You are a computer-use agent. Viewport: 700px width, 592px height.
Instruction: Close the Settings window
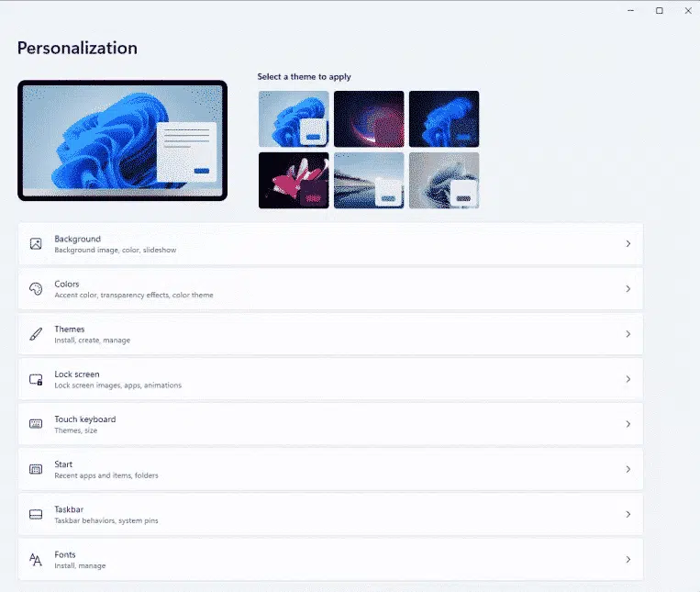pos(688,11)
